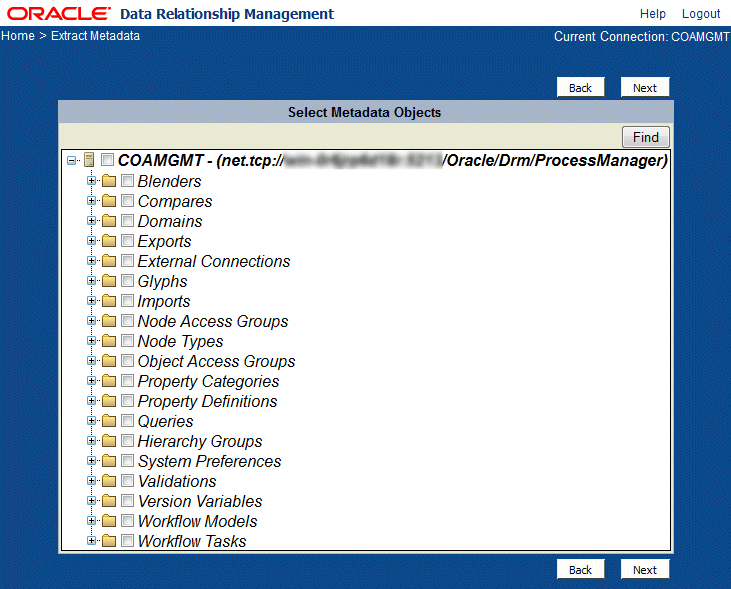Select the Domains tree label
The image size is (731, 589).
pos(170,221)
